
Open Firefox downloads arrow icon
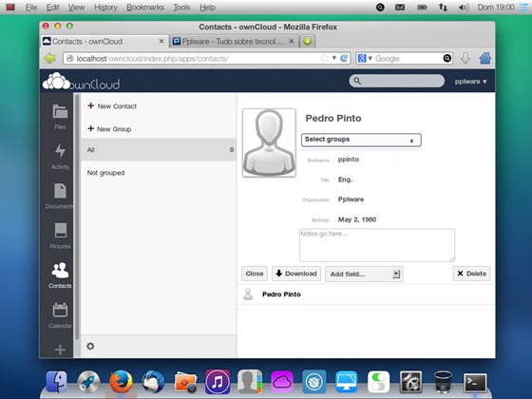465,58
